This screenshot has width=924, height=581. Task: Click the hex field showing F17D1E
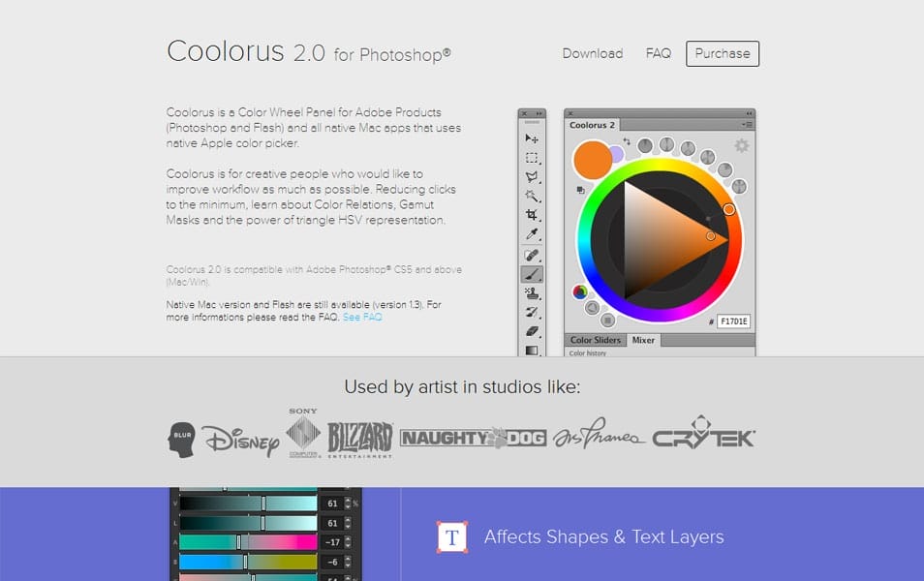[733, 321]
